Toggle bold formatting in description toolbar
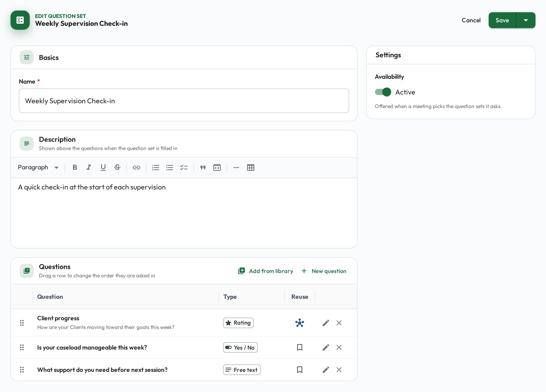Image resolution: width=546 pixels, height=392 pixels. coord(75,167)
